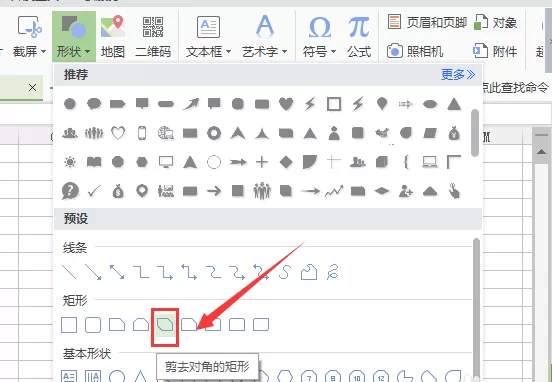The width and height of the screenshot is (552, 382).
Task: Click the 文本框 text box icon
Action: [x=208, y=27]
